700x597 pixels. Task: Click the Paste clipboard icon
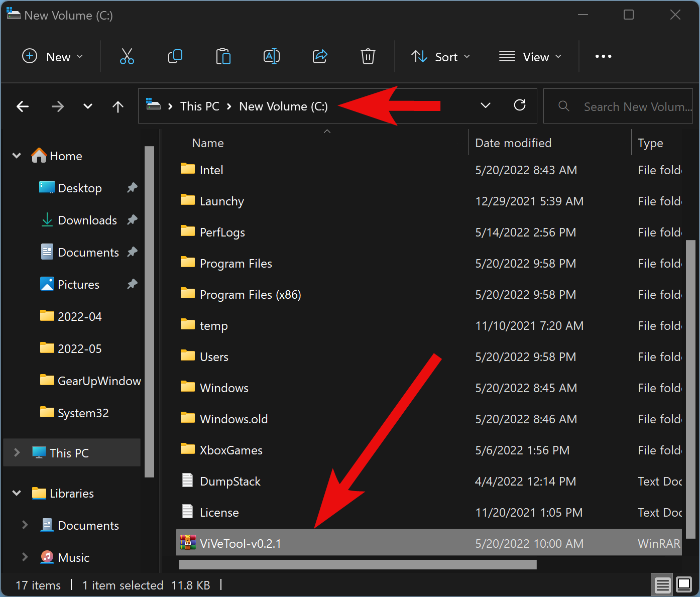[223, 56]
